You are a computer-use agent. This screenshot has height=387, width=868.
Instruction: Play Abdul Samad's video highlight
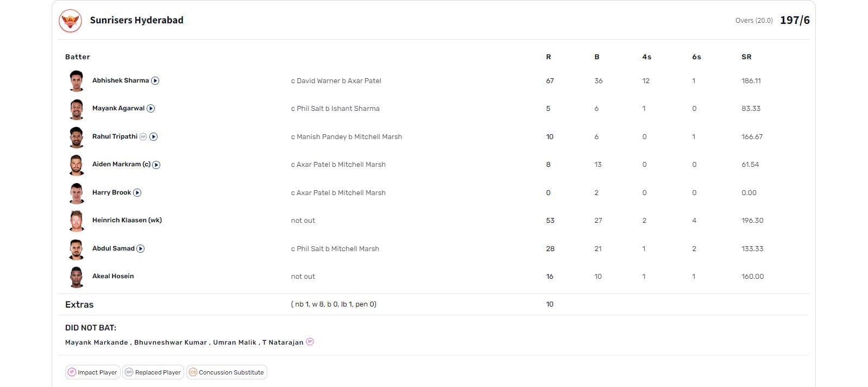pyautogui.click(x=141, y=248)
